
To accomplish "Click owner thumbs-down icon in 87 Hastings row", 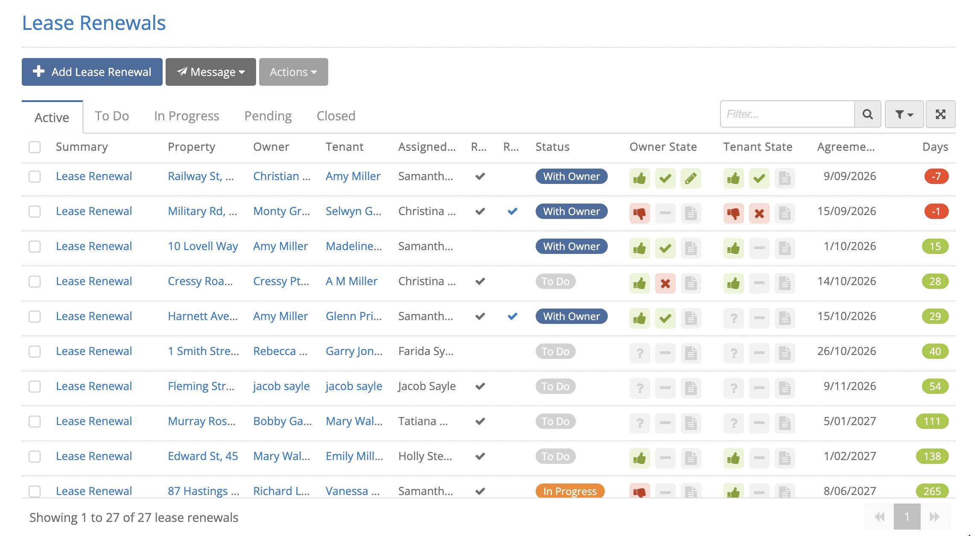I will (x=639, y=491).
